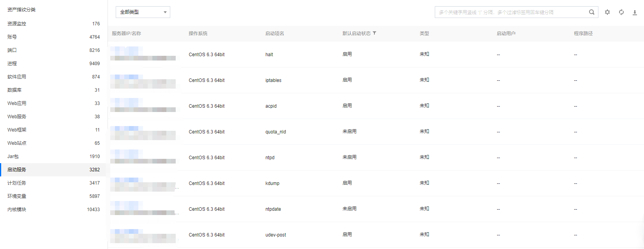Open the 全部类型 dropdown
Screen dimensions: 644x249
143,12
